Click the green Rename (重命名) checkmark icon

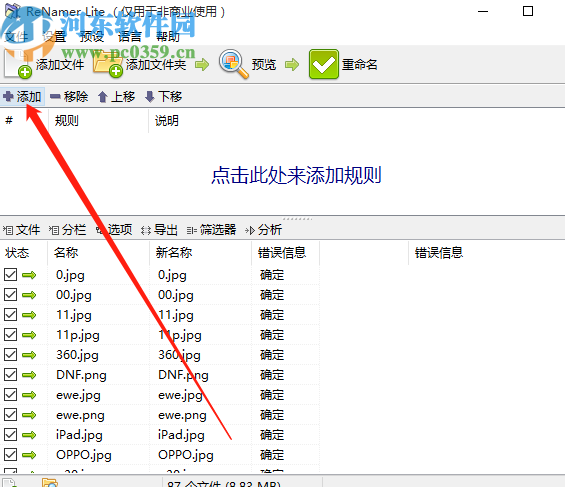(324, 64)
